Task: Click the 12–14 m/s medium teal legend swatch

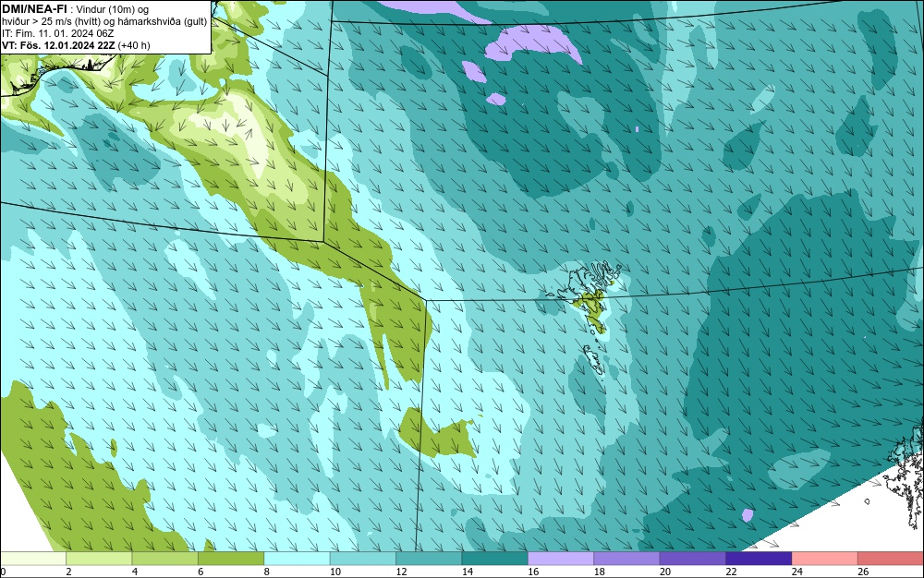Action: [x=429, y=559]
